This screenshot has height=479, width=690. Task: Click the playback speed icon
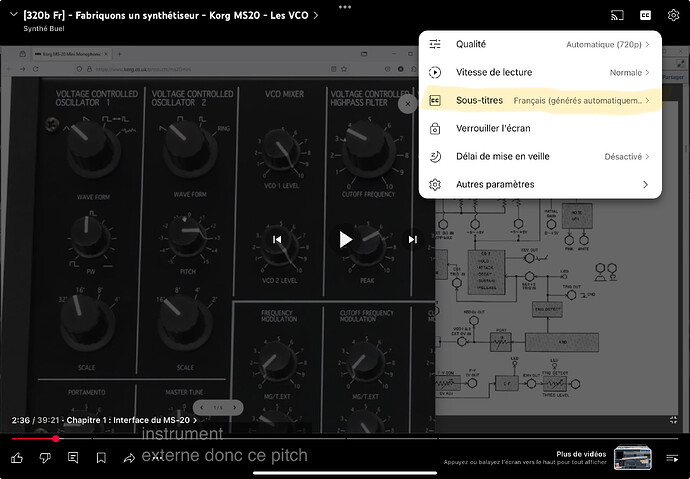point(435,72)
